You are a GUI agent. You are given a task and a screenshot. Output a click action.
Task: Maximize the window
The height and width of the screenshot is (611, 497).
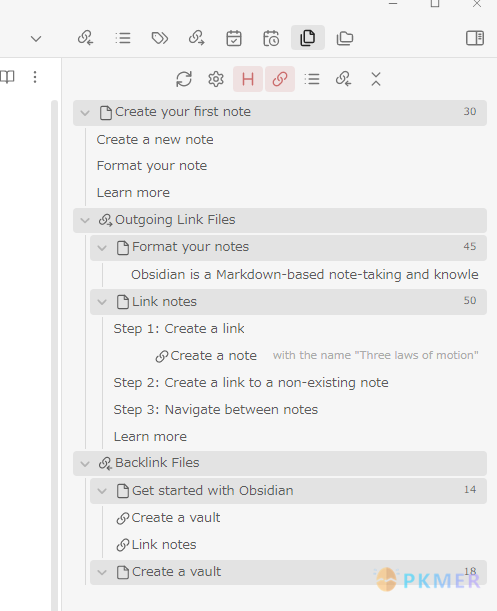pyautogui.click(x=435, y=4)
